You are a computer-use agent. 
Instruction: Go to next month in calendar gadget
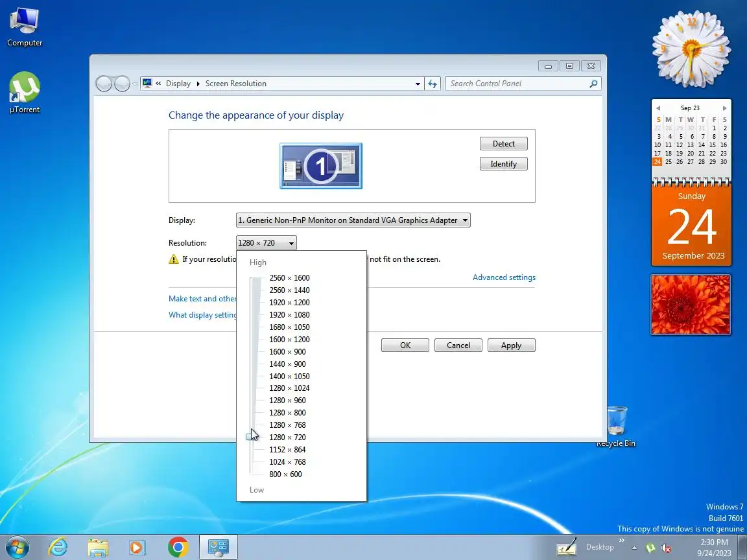(724, 108)
